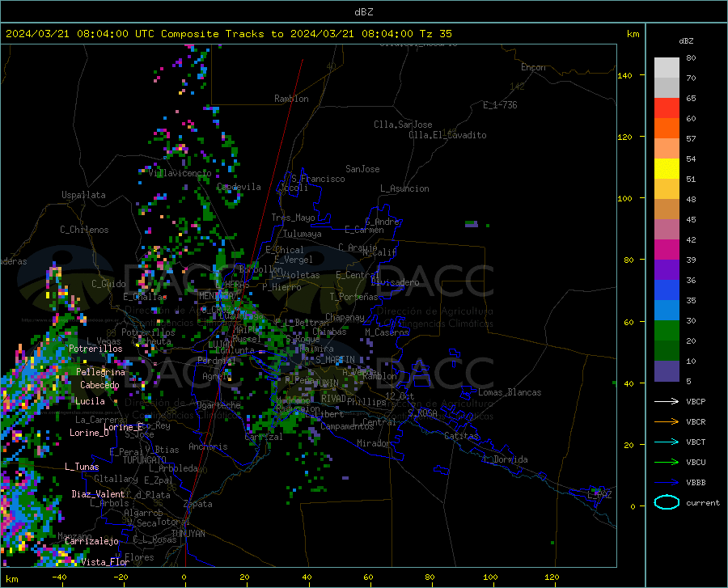Click the blue VBBB arrow legend icon
The image size is (728, 588).
(667, 483)
